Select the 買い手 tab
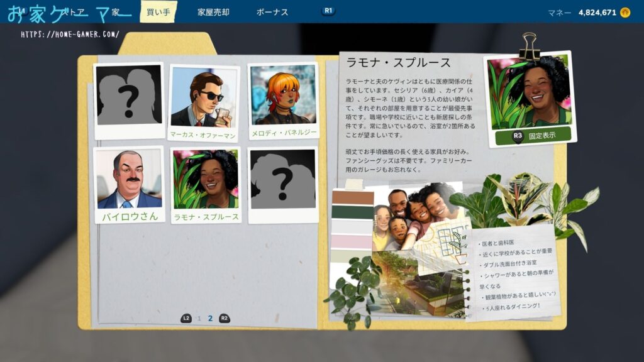The image size is (644, 362). click(x=158, y=11)
